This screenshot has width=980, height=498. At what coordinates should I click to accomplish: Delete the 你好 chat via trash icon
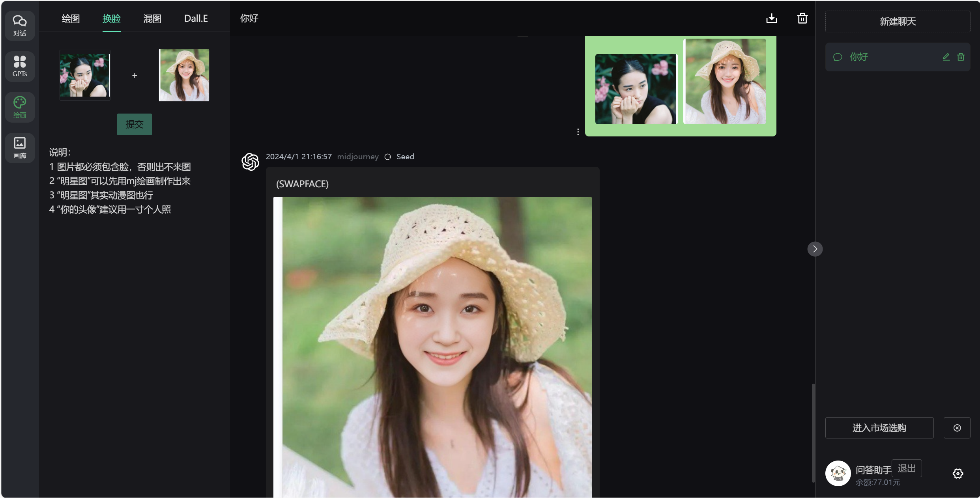coord(961,57)
